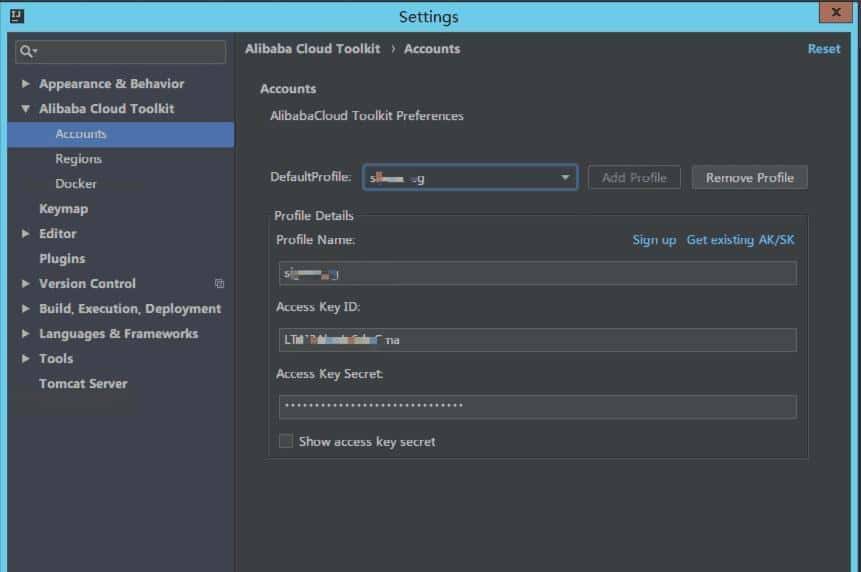
Task: Open the Plugins settings page
Action: coord(62,259)
